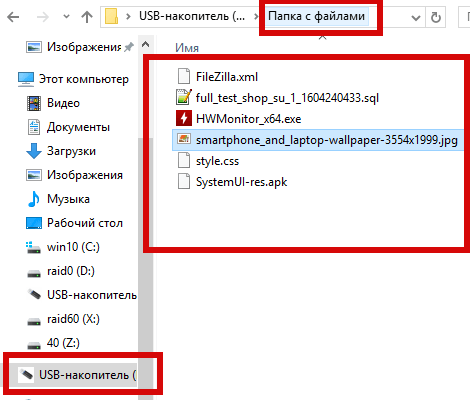
Task: Select the FileZilla.xml file
Action: (x=227, y=77)
